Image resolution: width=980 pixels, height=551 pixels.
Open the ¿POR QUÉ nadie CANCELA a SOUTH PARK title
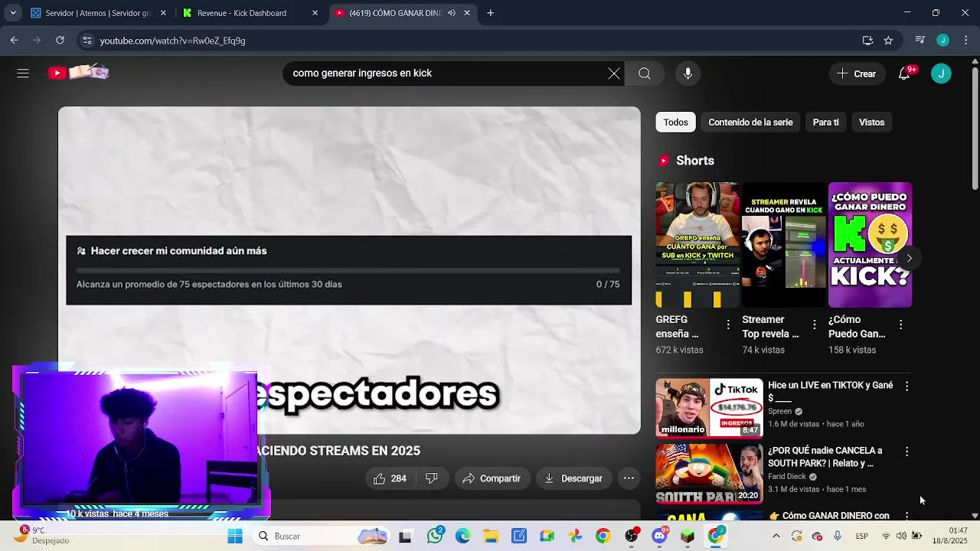825,457
